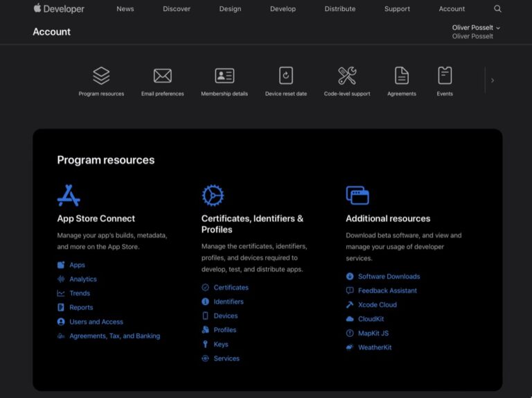Click the Device reset date icon
The width and height of the screenshot is (532, 398).
(x=285, y=76)
